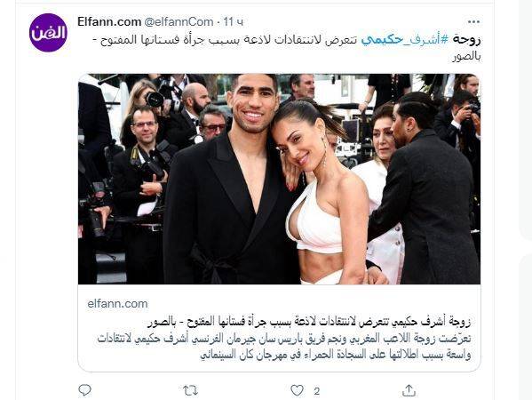
Task: Click the word بالصور on the tweet's second line
Action: (x=466, y=56)
